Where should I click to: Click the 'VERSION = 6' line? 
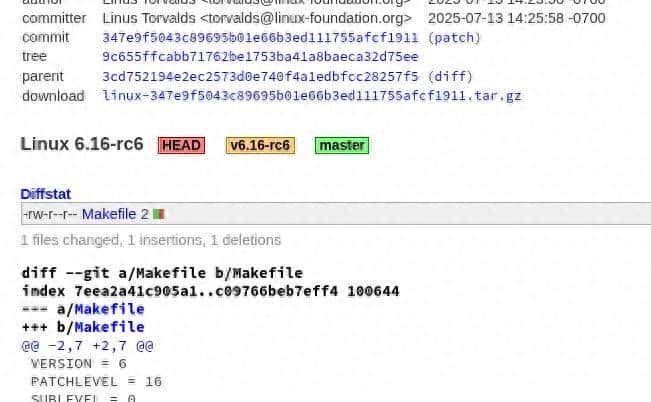pos(79,364)
